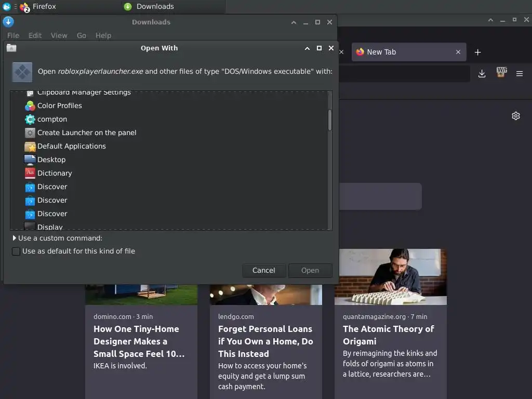The image size is (532, 399).
Task: Open the Firefox hamburger application menu
Action: click(x=520, y=74)
